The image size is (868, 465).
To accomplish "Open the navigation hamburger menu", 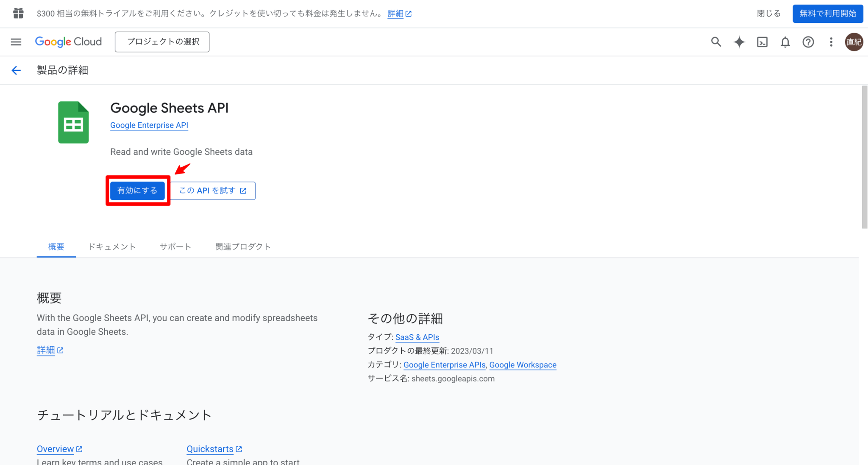I will coord(16,42).
